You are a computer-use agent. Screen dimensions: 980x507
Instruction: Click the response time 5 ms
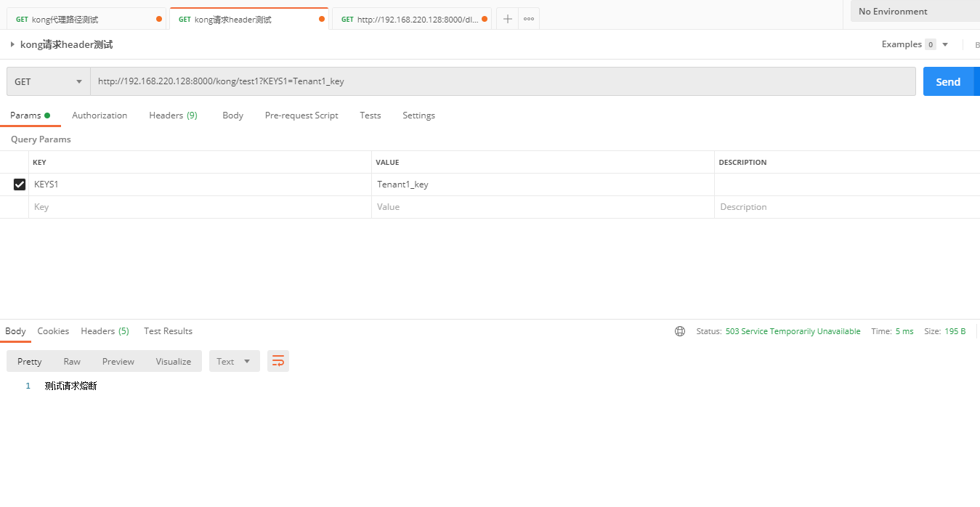(904, 331)
